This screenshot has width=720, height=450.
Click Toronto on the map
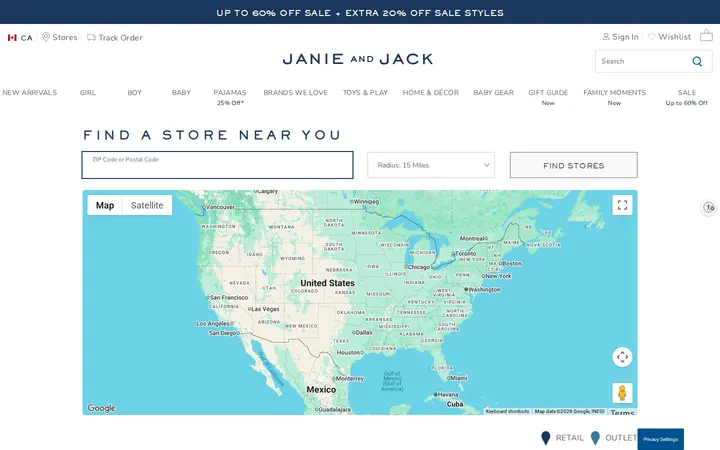[466, 253]
